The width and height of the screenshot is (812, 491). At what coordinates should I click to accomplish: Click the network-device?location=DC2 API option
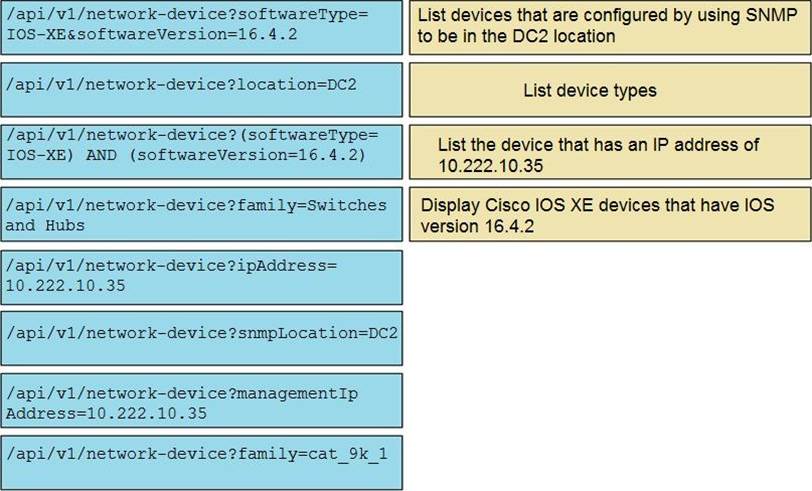coord(202,90)
